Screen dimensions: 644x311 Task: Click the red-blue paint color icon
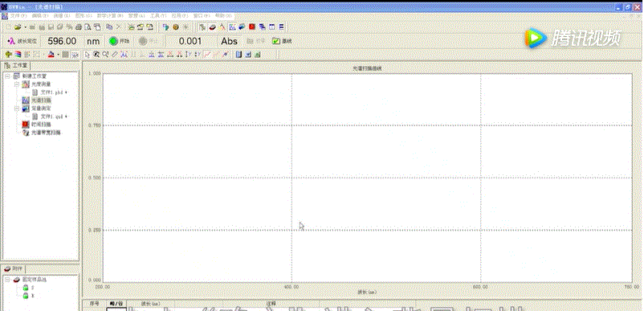point(51,54)
